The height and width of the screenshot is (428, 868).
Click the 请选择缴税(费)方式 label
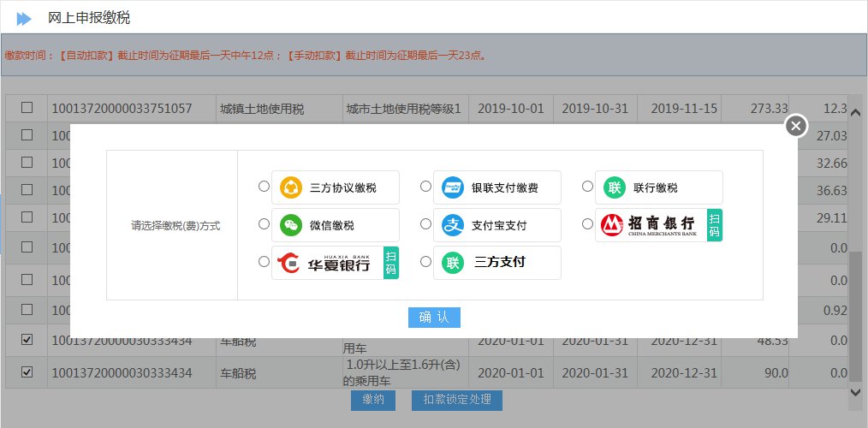175,226
